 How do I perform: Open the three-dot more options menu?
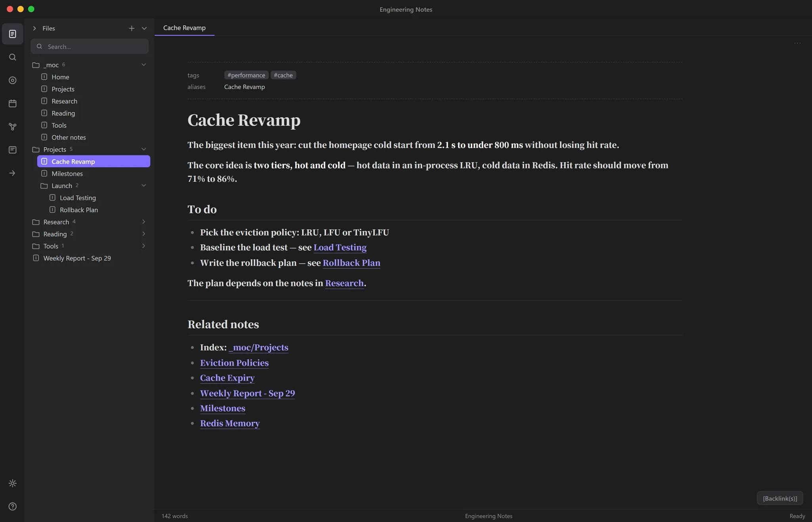797,43
